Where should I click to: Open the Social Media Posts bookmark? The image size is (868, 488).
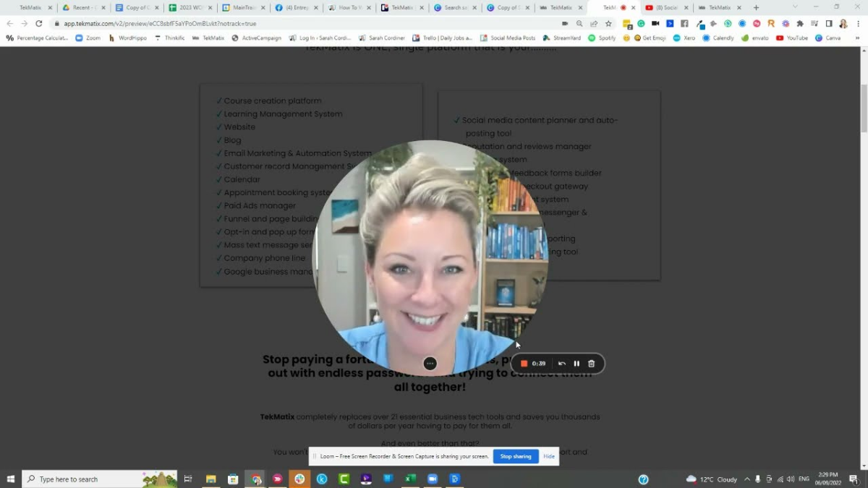pos(508,38)
